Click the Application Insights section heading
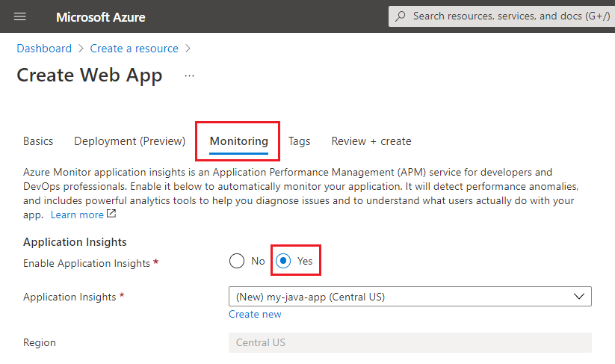The width and height of the screenshot is (615, 364). 75,242
